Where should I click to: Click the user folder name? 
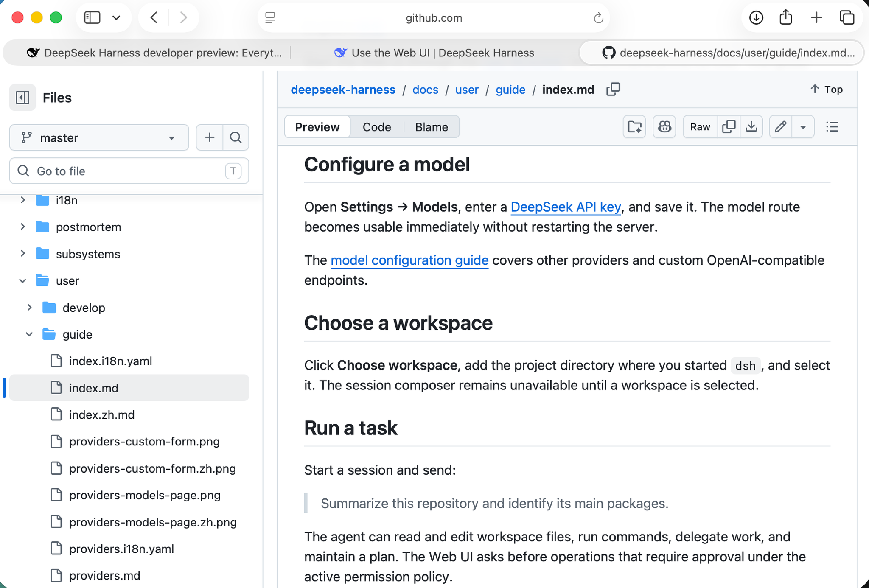(67, 281)
